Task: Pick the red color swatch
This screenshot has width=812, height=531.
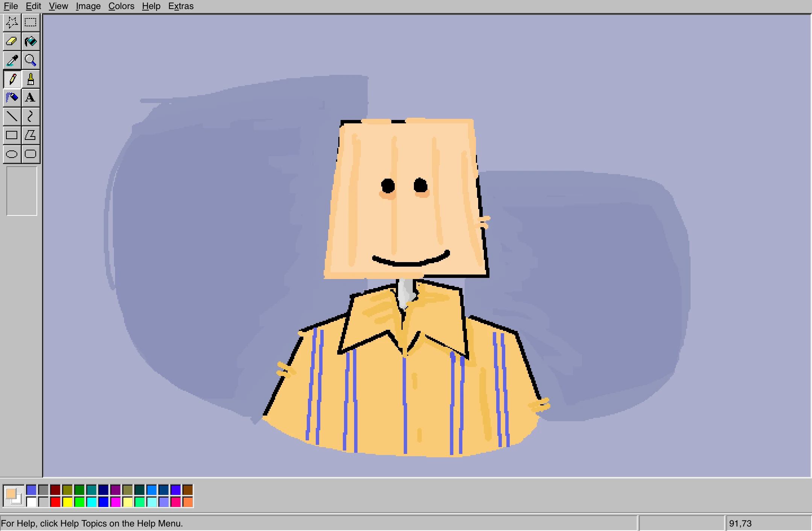Action: [x=55, y=502]
